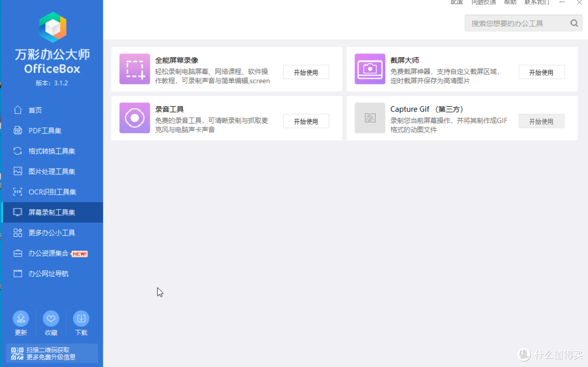588x367 pixels.
Task: Open 更多办公小工具 section
Action: click(x=52, y=233)
